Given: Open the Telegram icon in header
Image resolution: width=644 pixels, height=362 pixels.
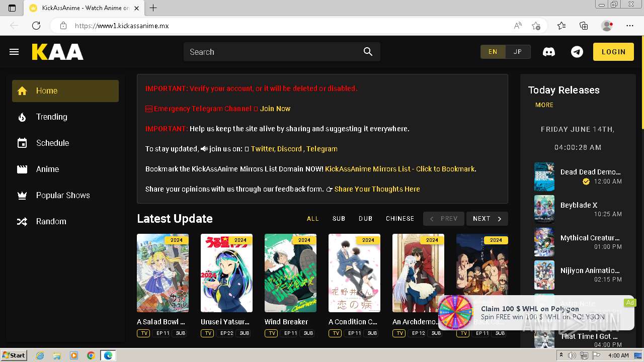Looking at the screenshot, I should (x=577, y=52).
